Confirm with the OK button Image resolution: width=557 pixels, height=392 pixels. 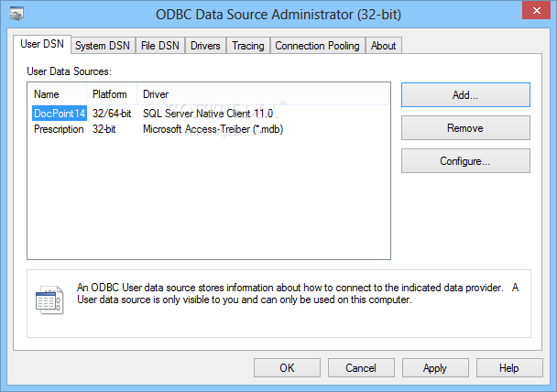(x=287, y=368)
